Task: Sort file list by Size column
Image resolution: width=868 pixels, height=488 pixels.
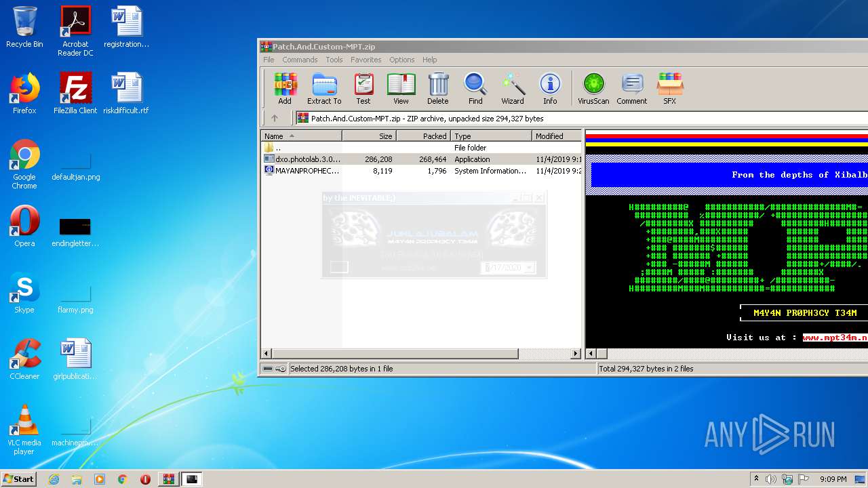Action: click(370, 136)
